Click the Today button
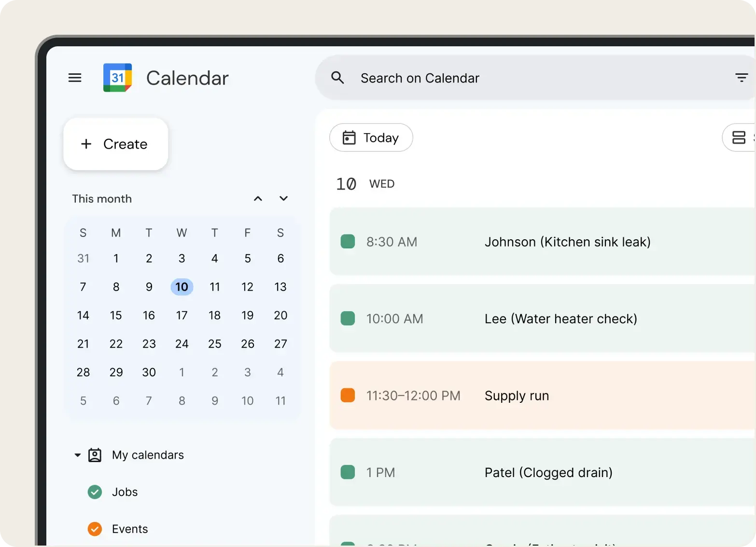 click(x=371, y=137)
